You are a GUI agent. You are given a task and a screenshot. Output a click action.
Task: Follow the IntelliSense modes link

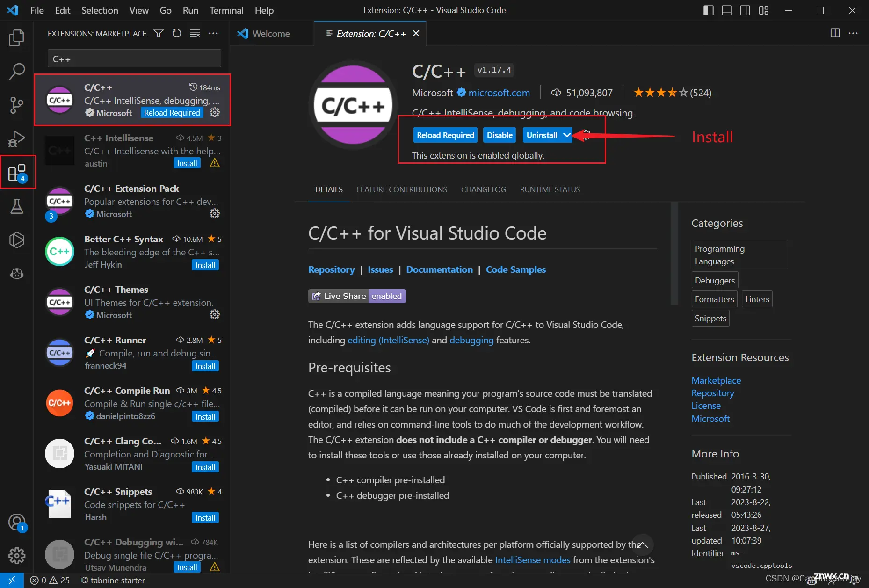tap(533, 560)
